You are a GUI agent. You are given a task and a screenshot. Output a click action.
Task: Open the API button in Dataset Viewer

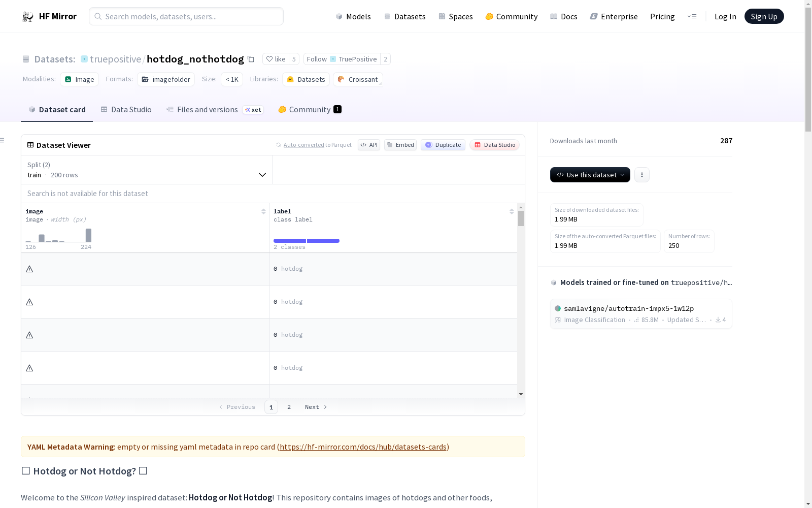click(x=369, y=145)
